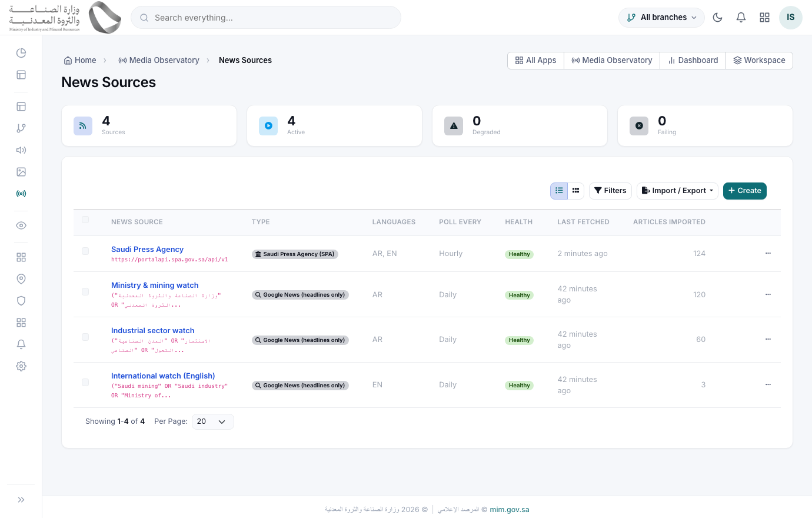812x518 pixels.
Task: Click the bell icon in the sidebar
Action: point(21,344)
